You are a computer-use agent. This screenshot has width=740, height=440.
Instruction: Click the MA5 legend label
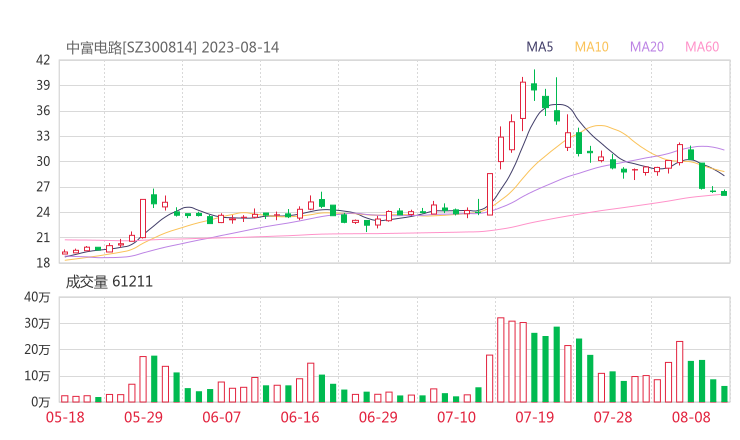pos(539,47)
